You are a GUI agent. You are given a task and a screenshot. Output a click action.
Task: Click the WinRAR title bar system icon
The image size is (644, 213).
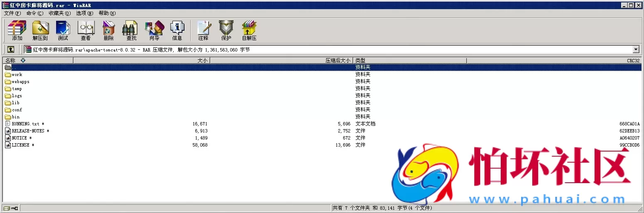click(5, 5)
